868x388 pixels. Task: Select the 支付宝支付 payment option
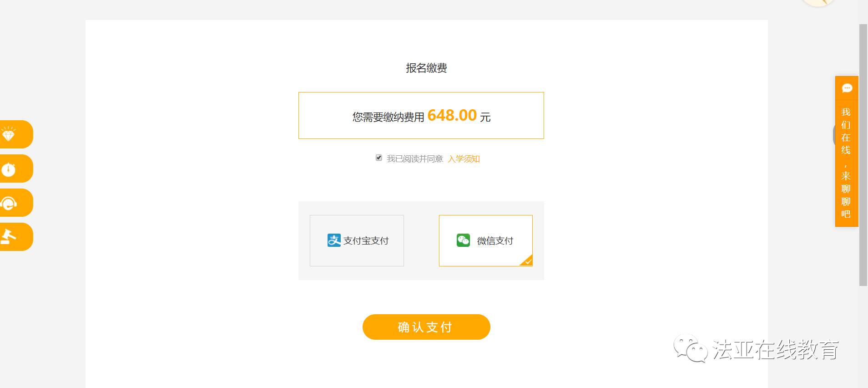click(x=357, y=240)
